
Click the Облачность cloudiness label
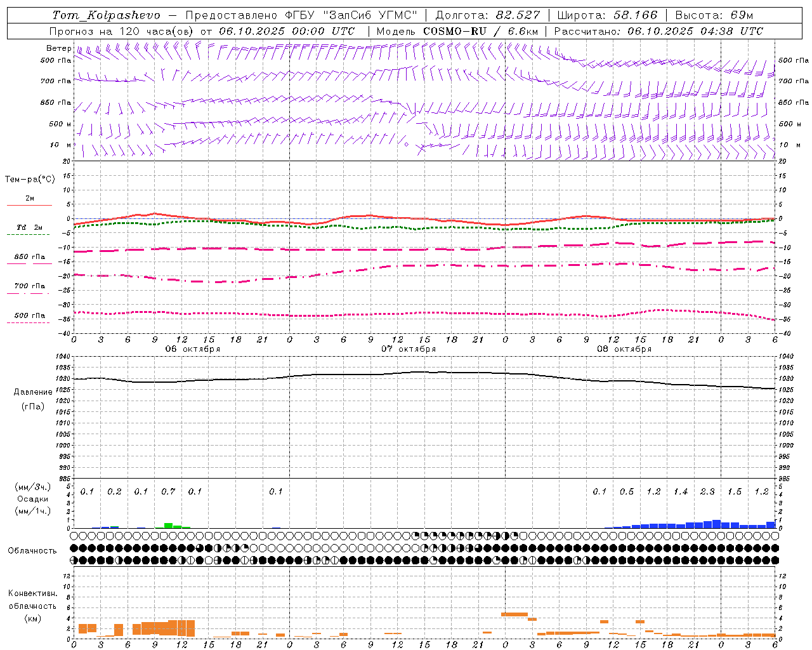(32, 551)
